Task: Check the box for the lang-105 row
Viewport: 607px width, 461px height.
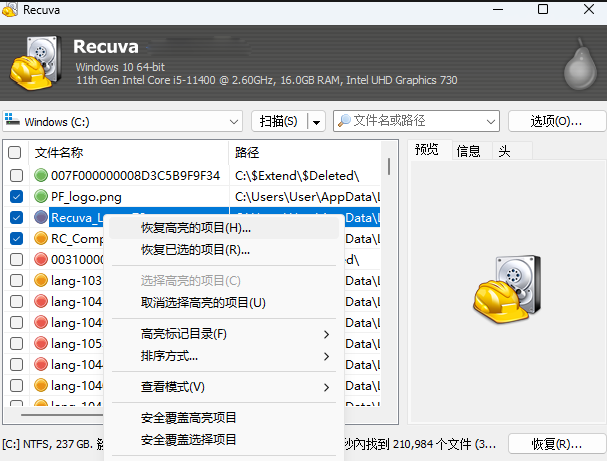Action: pyautogui.click(x=16, y=343)
